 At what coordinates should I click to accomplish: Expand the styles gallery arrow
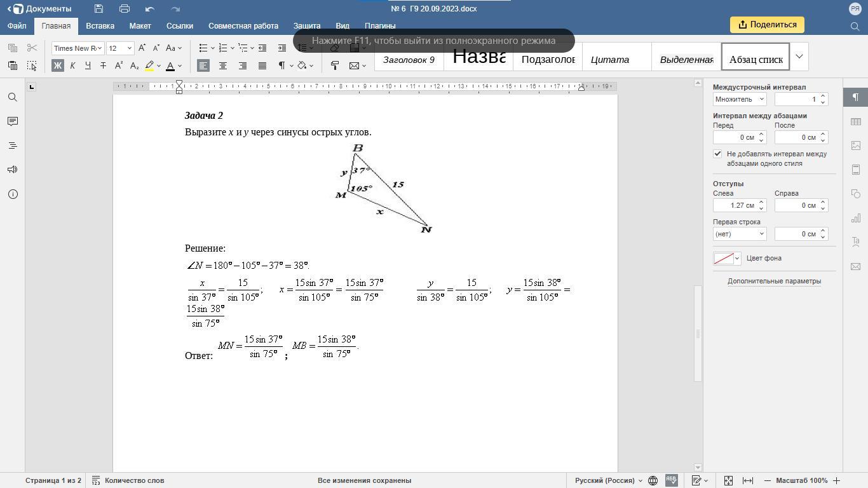(799, 57)
